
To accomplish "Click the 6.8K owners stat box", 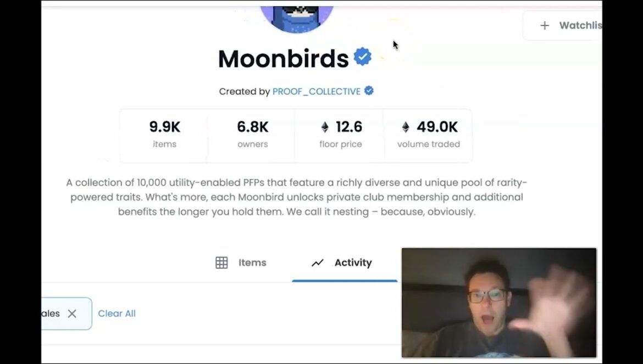I will pos(253,136).
